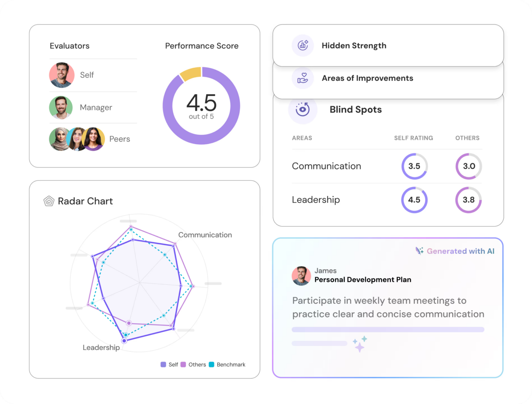This screenshot has width=532, height=404.
Task: Expand the Areas of Improvements section
Action: [367, 78]
